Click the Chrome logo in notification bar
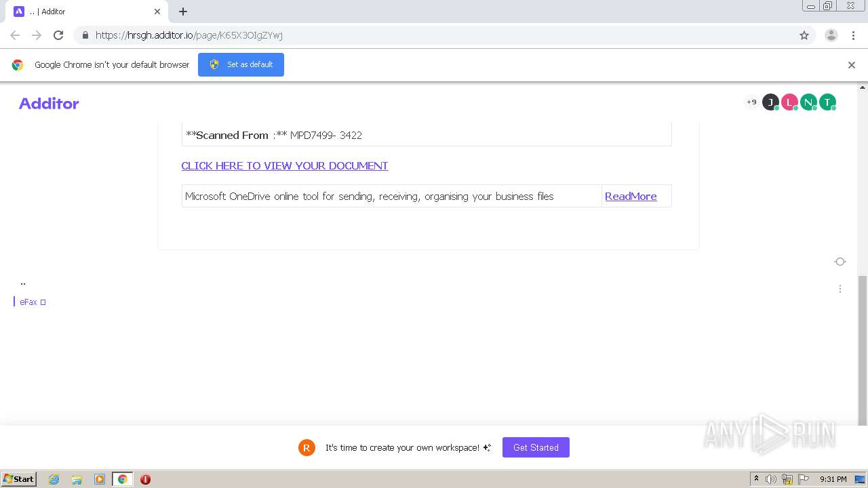This screenshot has width=868, height=488. [x=18, y=65]
